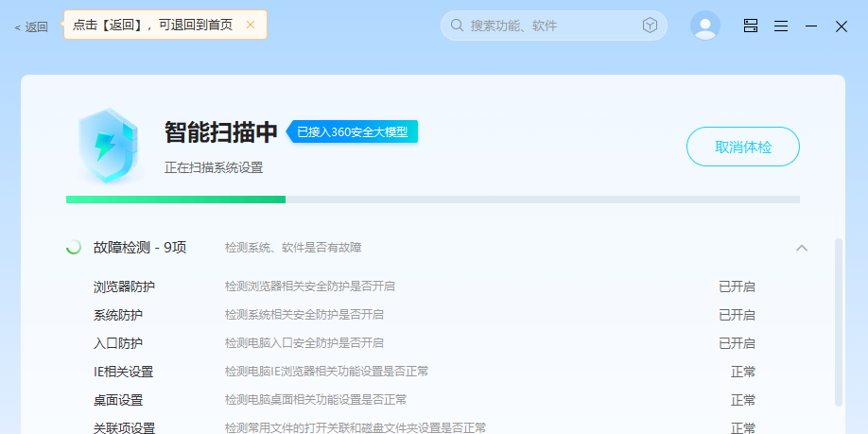
Task: Click the spinning loader next to 故障检测
Action: point(73,248)
